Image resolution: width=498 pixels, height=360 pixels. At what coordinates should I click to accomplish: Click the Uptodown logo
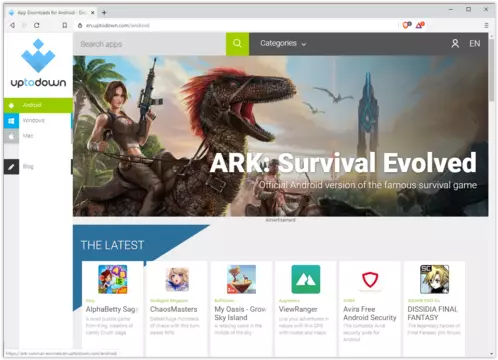(x=38, y=63)
